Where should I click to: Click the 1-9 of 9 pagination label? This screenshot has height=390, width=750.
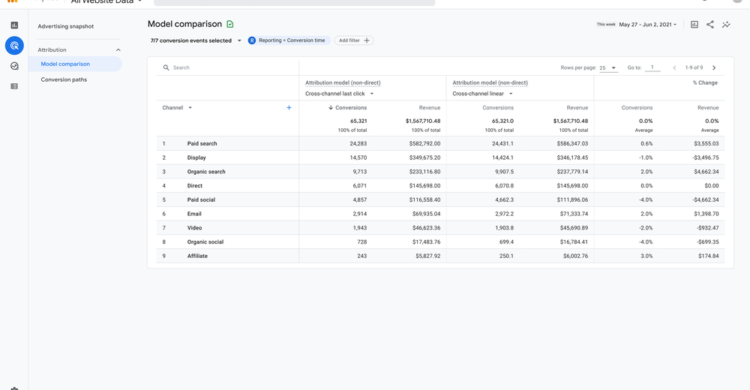(694, 68)
